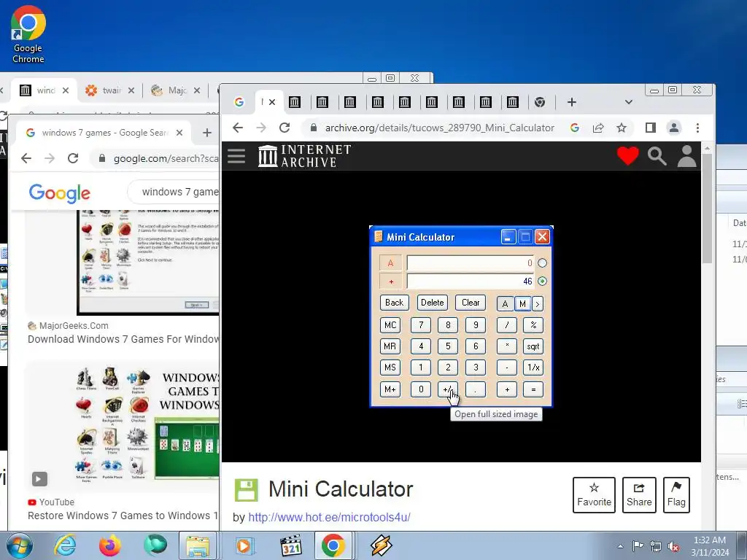Show hidden system tray icons arrow
Viewport: 747px width, 560px height.
pos(620,546)
